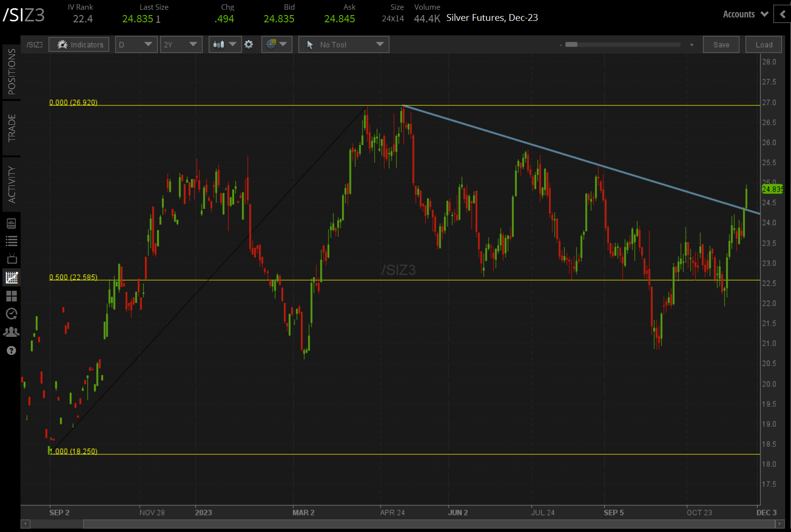
Task: Click the JUN 2 date axis label
Action: [x=458, y=513]
